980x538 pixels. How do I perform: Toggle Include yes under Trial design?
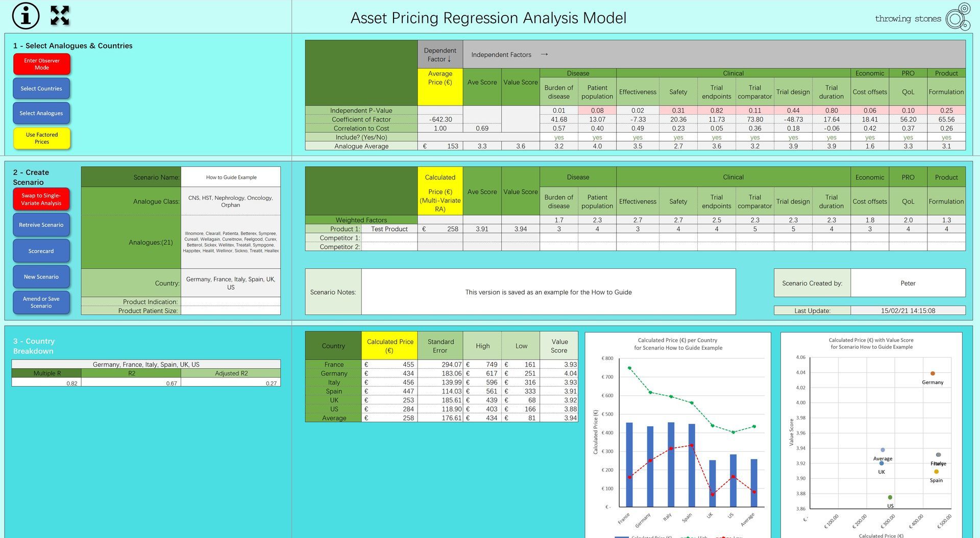click(793, 137)
